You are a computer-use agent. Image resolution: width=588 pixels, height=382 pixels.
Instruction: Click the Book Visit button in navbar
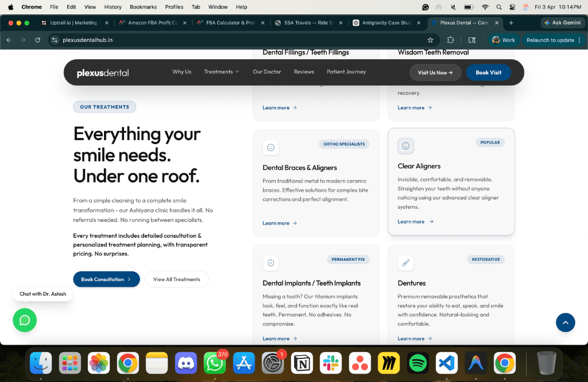click(x=488, y=72)
